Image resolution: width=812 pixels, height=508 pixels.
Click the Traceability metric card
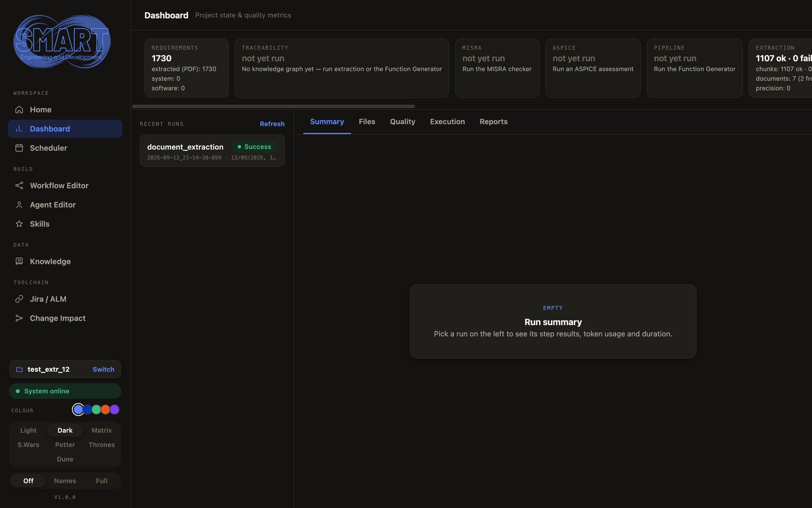point(342,68)
